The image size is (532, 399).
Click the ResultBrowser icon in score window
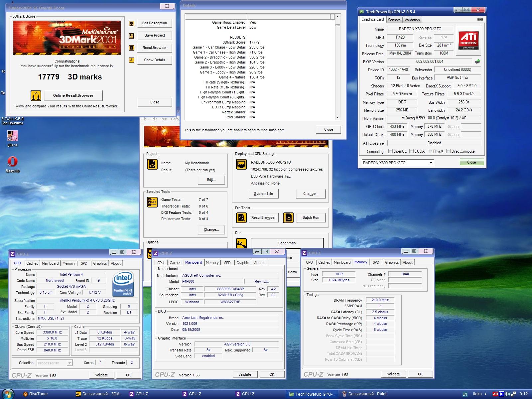click(132, 48)
